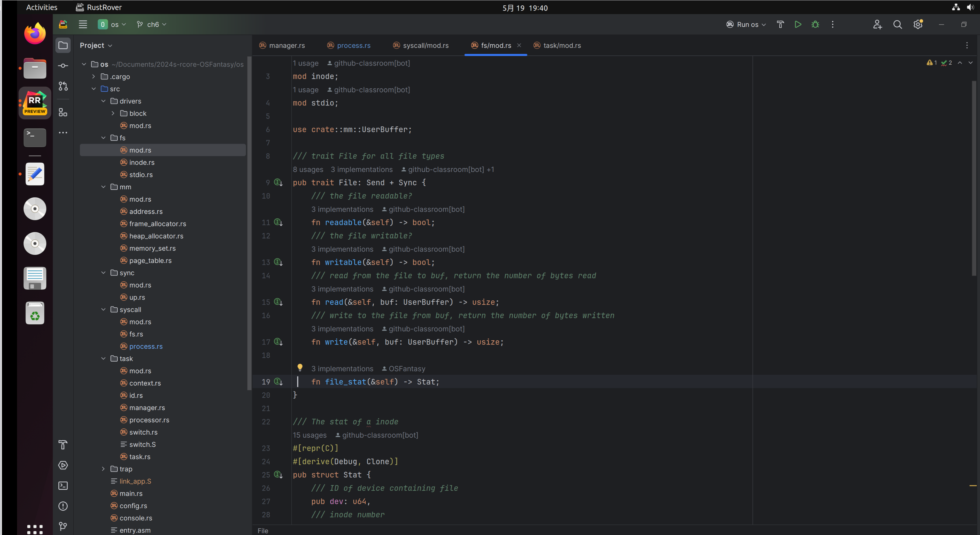Click the editor vertical scrollbar

tap(974, 178)
